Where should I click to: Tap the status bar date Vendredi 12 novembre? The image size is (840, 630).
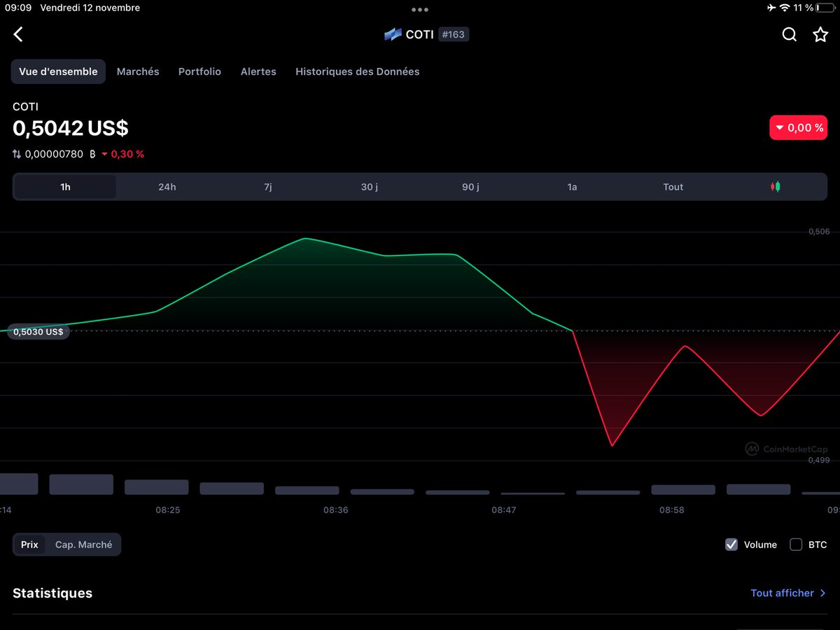90,8
